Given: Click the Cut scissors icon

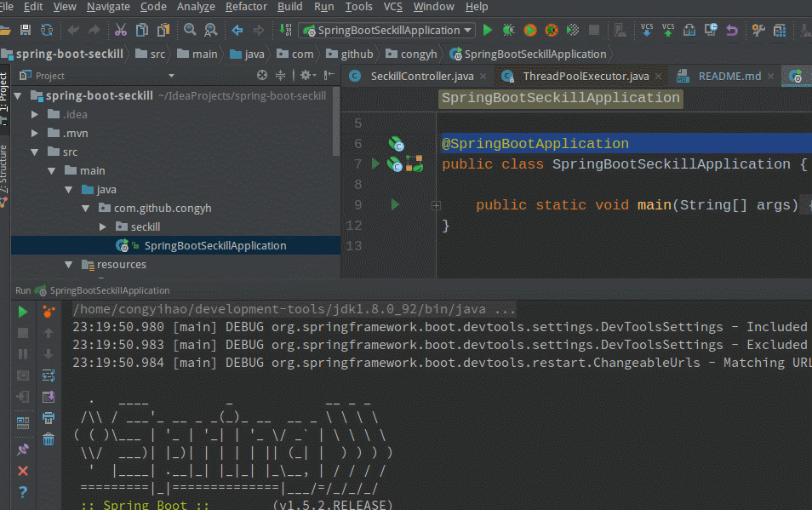Looking at the screenshot, I should tap(121, 30).
